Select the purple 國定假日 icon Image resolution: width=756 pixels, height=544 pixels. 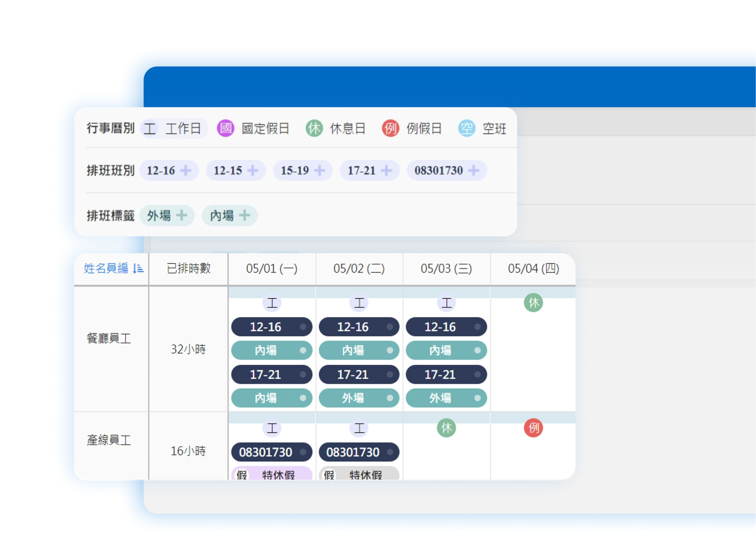click(x=226, y=128)
